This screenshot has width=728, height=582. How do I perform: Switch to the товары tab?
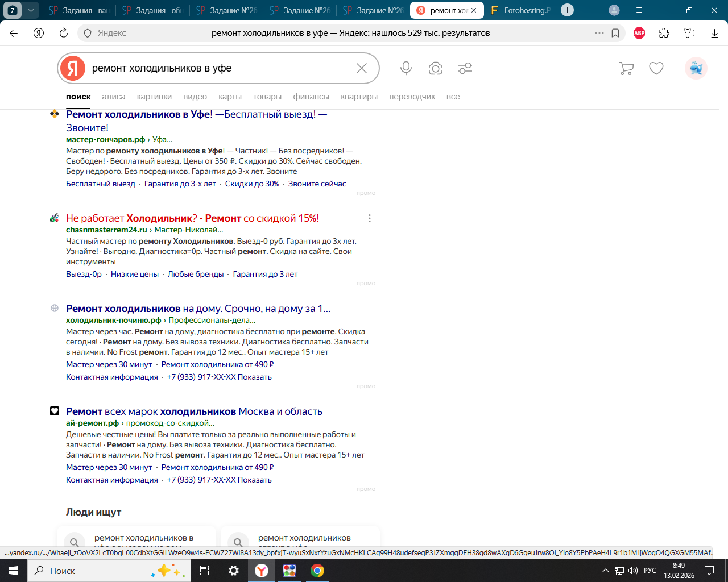pyautogui.click(x=267, y=97)
